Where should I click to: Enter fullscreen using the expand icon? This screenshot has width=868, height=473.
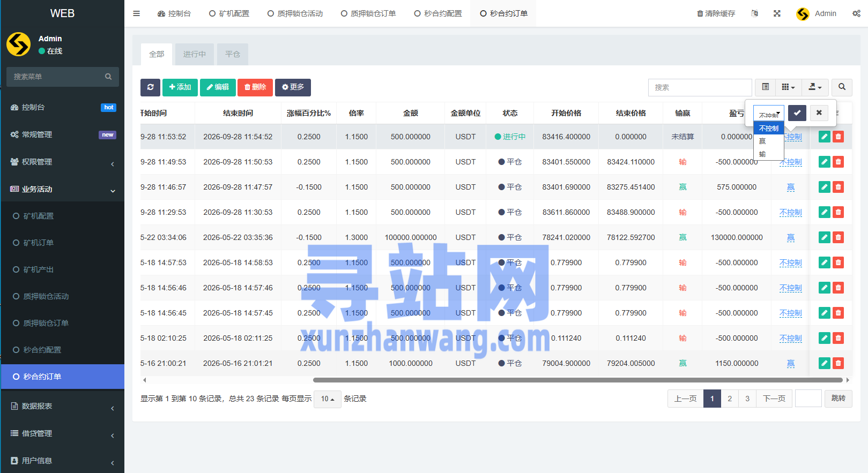click(777, 13)
